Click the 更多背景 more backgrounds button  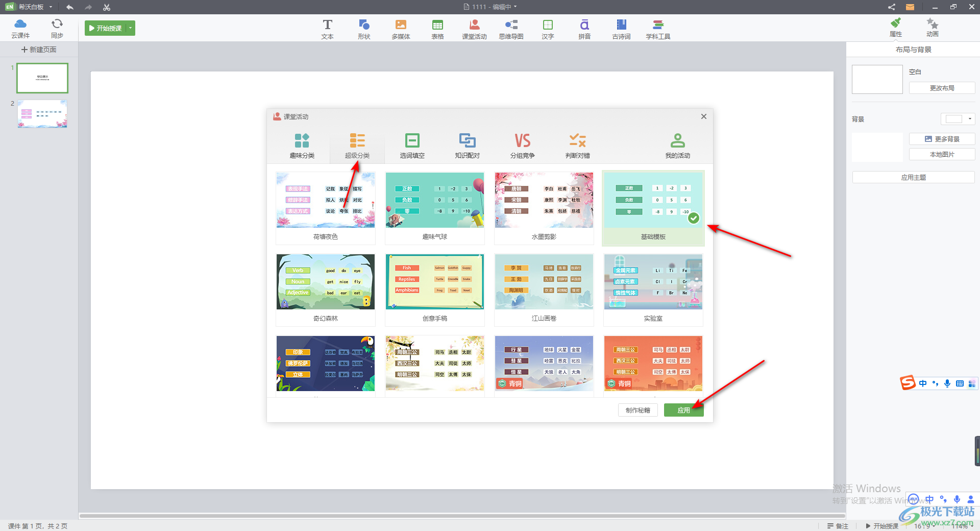pos(942,139)
